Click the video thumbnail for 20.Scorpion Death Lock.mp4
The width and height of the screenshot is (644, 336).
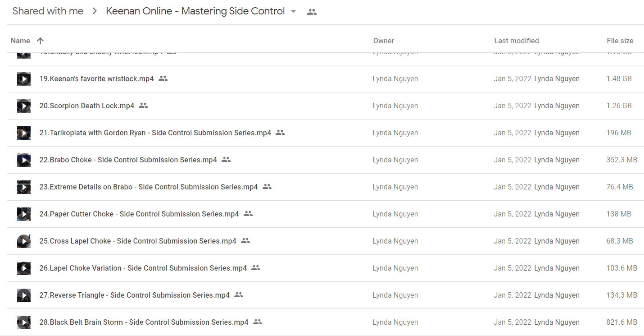[x=24, y=106]
